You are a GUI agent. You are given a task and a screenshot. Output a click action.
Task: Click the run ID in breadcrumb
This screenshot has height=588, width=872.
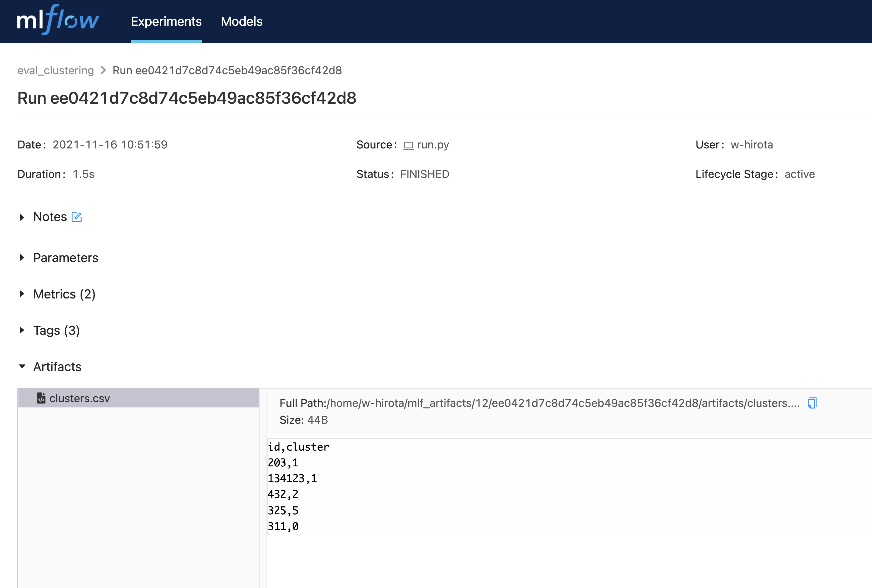coord(227,71)
